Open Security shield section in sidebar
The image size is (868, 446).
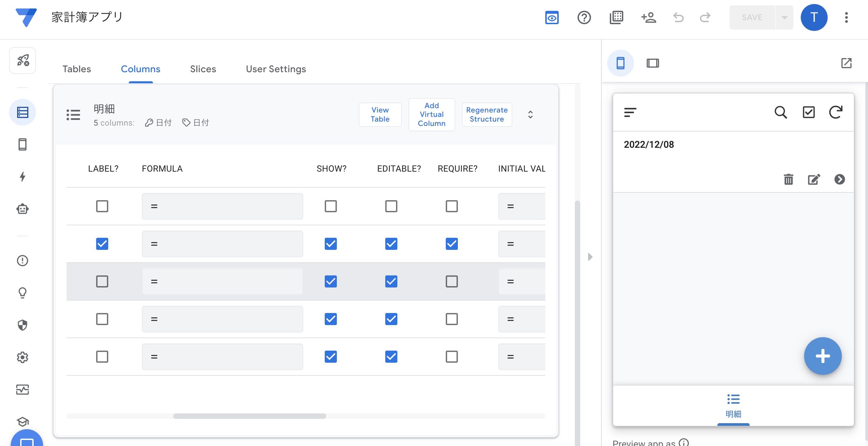pos(22,325)
